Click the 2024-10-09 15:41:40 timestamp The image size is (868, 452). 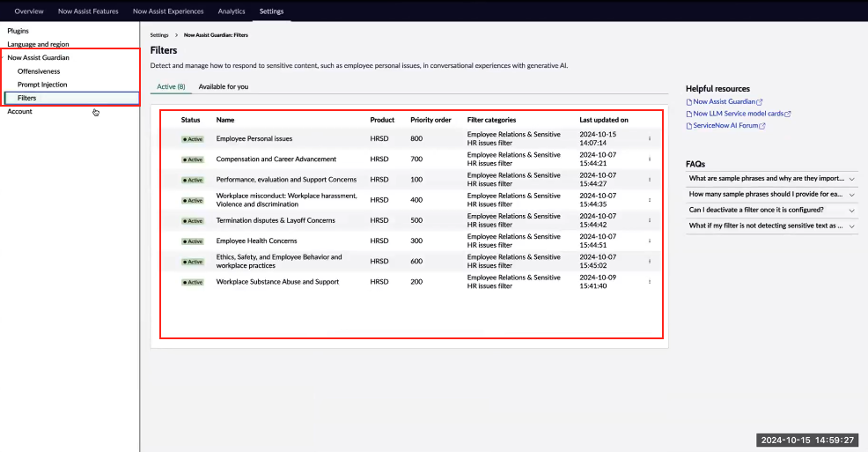[x=598, y=281]
